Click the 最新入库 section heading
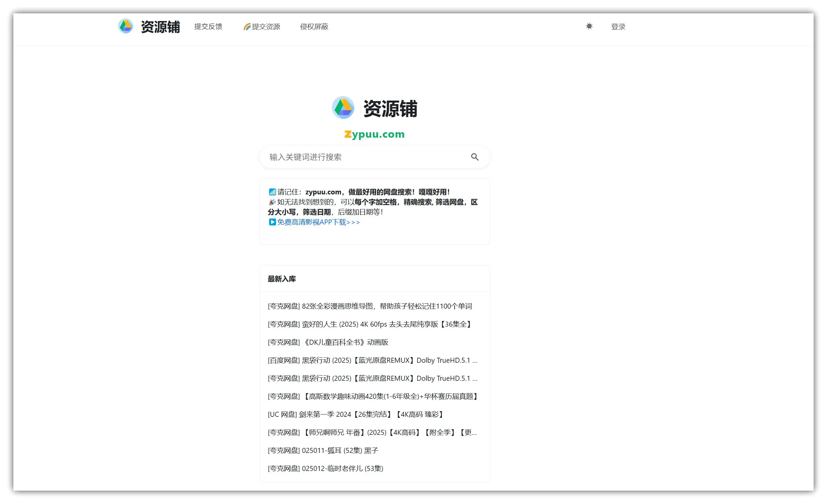This screenshot has height=504, width=827. click(281, 279)
